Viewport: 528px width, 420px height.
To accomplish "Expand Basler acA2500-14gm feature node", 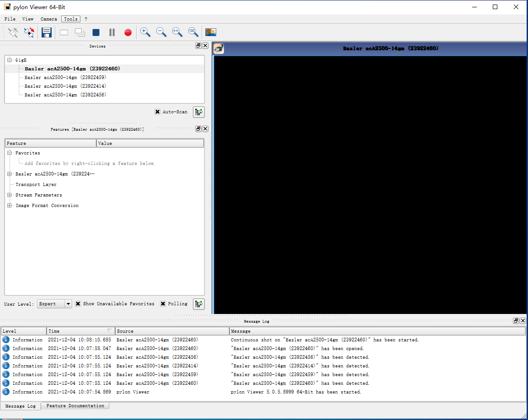I will [10, 174].
